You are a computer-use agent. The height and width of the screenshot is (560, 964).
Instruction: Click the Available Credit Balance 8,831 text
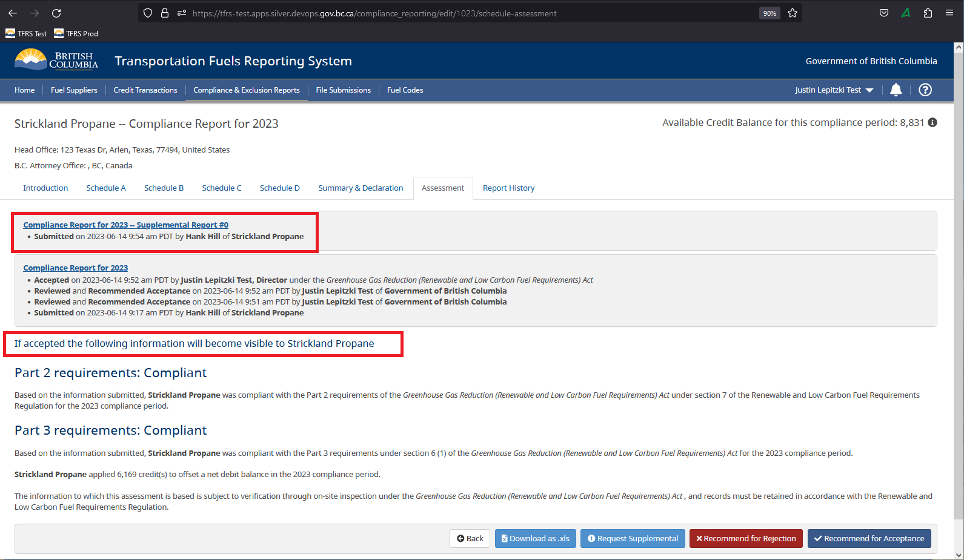point(793,122)
